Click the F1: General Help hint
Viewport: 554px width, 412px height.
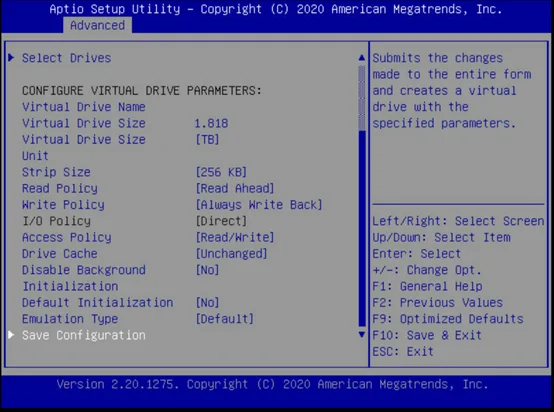(428, 286)
